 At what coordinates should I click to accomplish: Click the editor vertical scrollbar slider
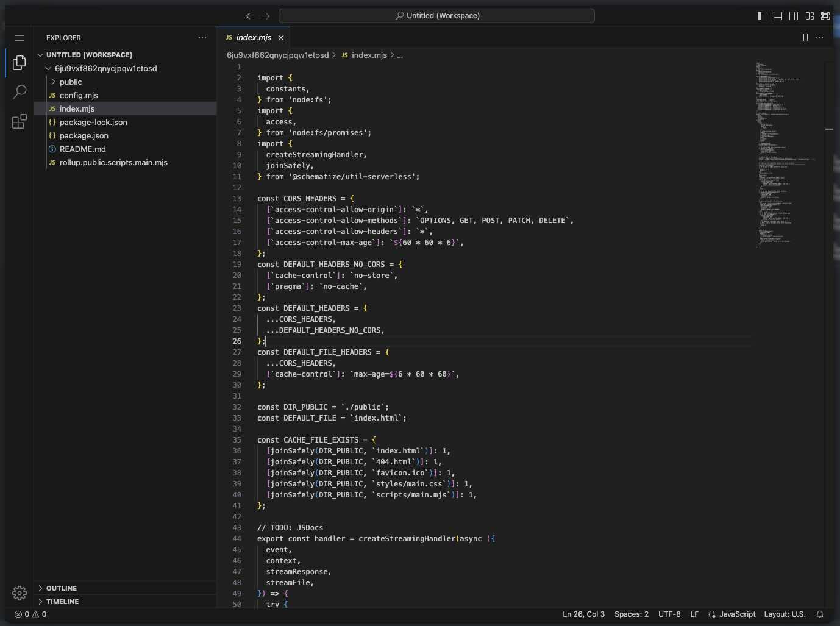coord(829,129)
